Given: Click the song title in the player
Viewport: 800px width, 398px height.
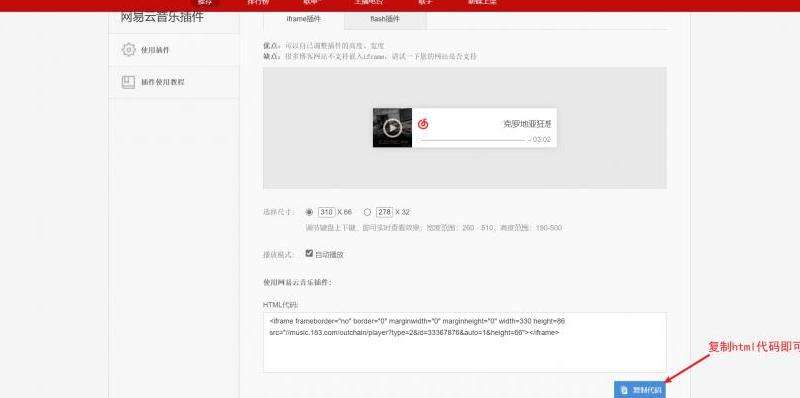Looking at the screenshot, I should [x=527, y=124].
